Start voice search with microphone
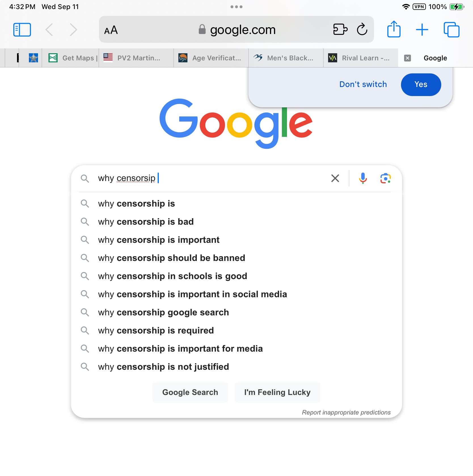 point(363,178)
